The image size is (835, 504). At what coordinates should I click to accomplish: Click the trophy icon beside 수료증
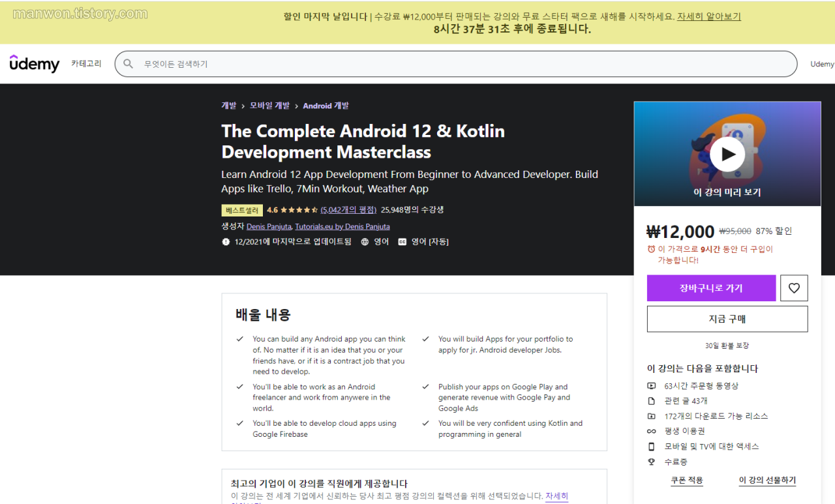[x=651, y=462]
